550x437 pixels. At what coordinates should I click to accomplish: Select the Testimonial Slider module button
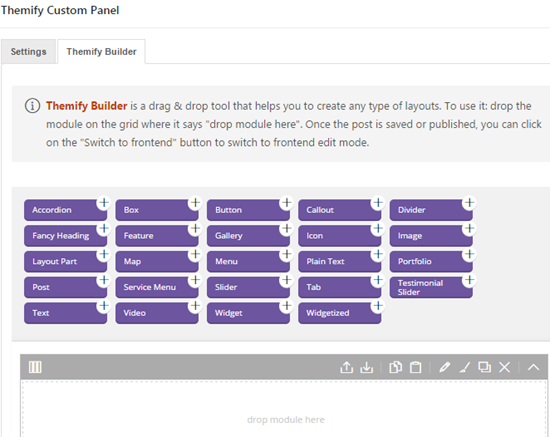point(431,287)
